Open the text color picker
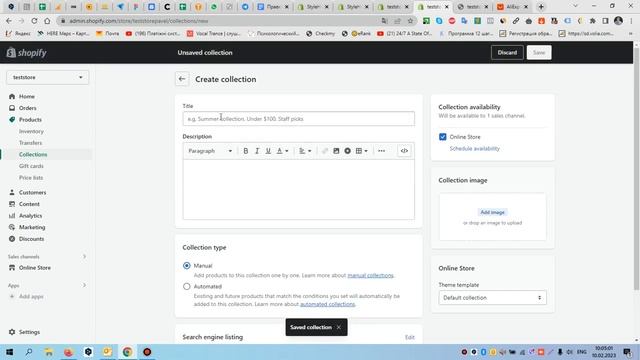Screen dimensions: 640x360 tap(282, 151)
